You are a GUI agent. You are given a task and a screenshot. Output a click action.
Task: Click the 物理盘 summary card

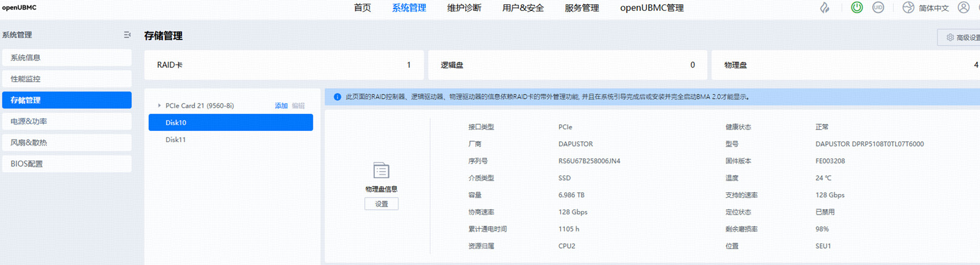846,65
